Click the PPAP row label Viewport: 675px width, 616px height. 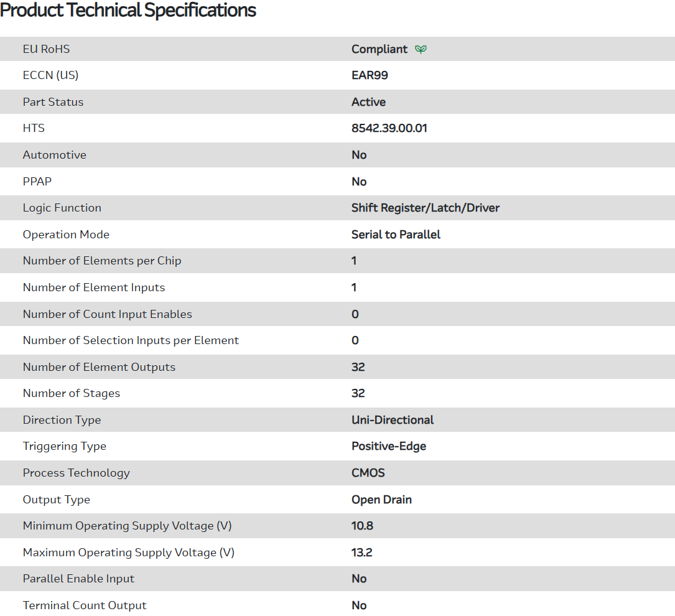coord(38,182)
